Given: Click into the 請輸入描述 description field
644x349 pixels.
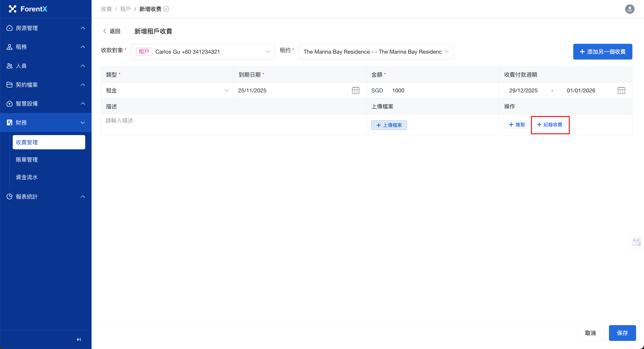Looking at the screenshot, I should tap(234, 124).
